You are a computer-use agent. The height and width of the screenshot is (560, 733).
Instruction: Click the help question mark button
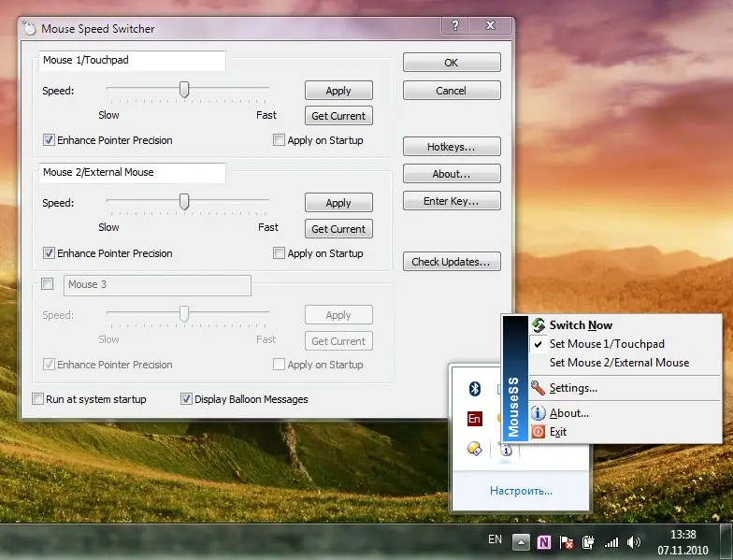(x=454, y=25)
